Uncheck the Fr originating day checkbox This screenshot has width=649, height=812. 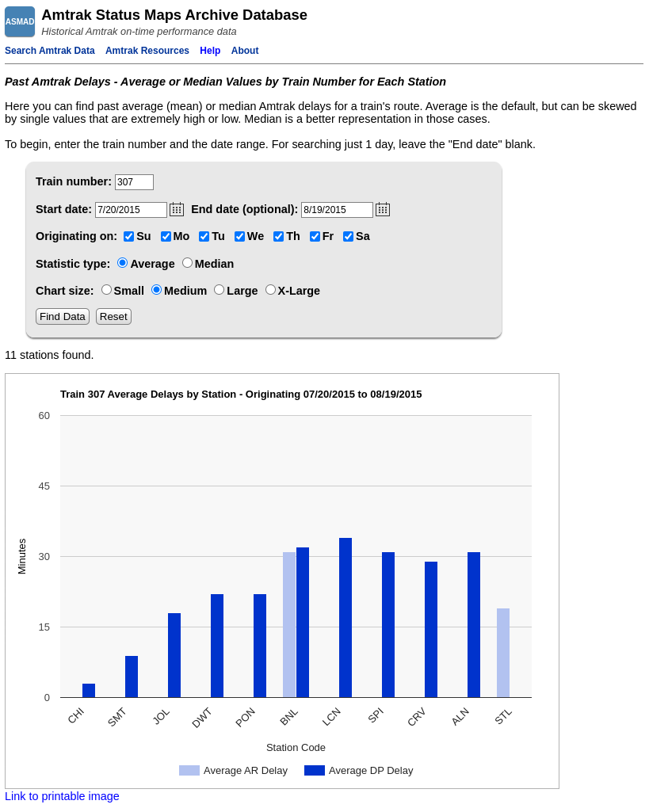pyautogui.click(x=315, y=237)
